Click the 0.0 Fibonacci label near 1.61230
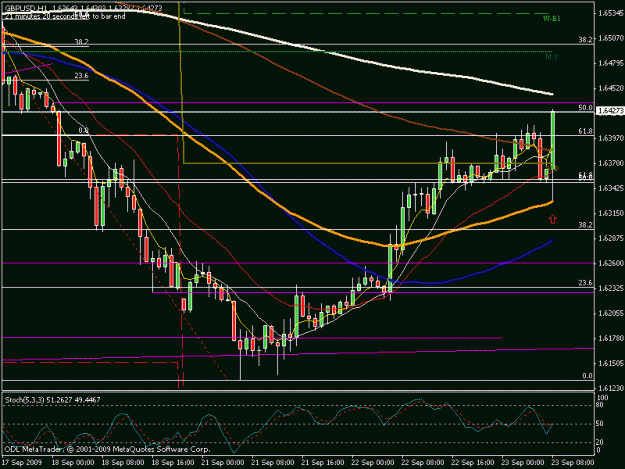 [x=587, y=376]
